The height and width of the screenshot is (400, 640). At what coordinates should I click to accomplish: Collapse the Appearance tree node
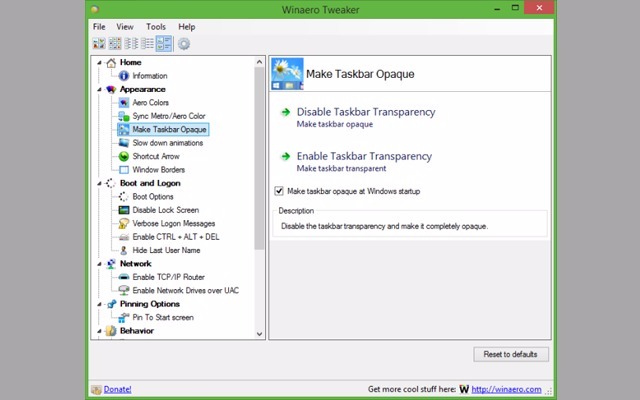click(100, 90)
